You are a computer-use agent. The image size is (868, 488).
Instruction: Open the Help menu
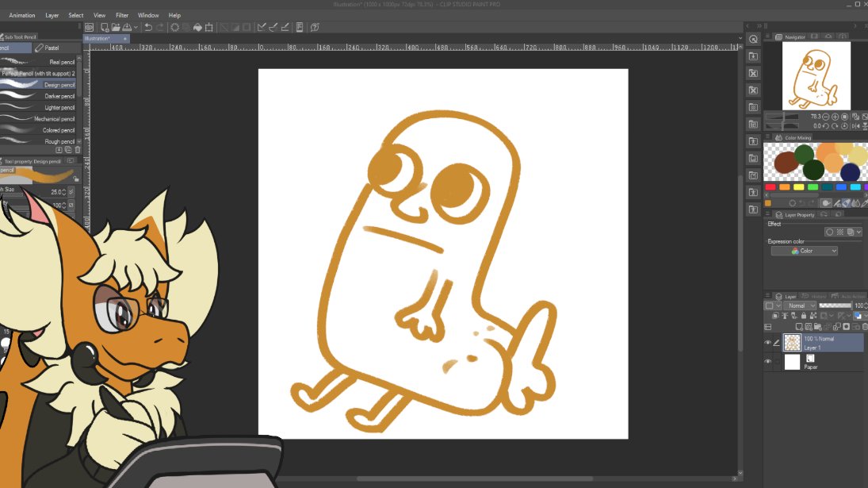tap(174, 16)
